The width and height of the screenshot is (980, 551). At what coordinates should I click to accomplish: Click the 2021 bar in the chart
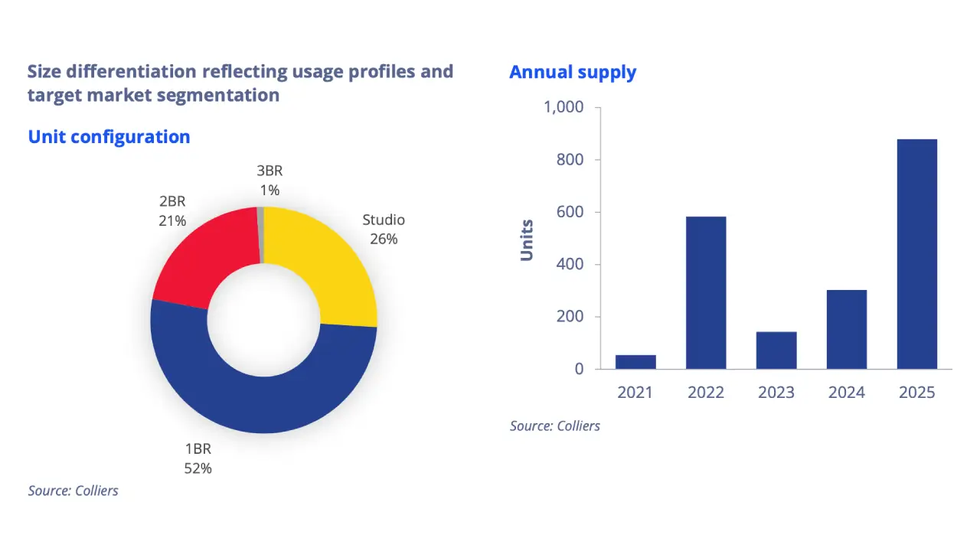[x=635, y=361]
